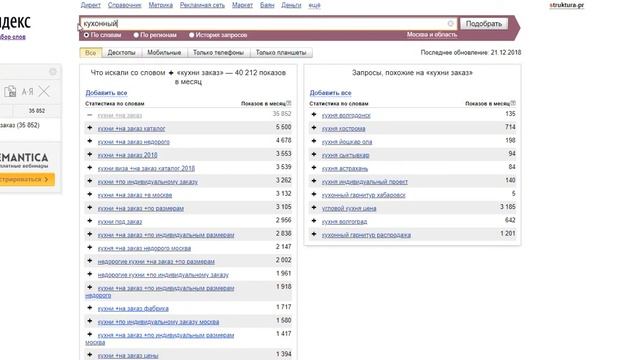Open 'Директ' in the top navigation

91,5
